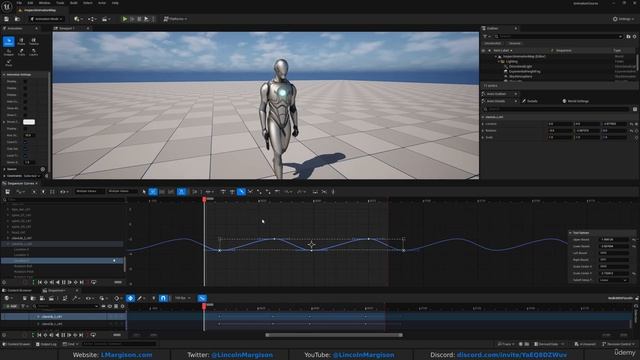Click the horizontal scrollbar under Sequencer timeline
The image size is (640, 360).
coord(334,335)
